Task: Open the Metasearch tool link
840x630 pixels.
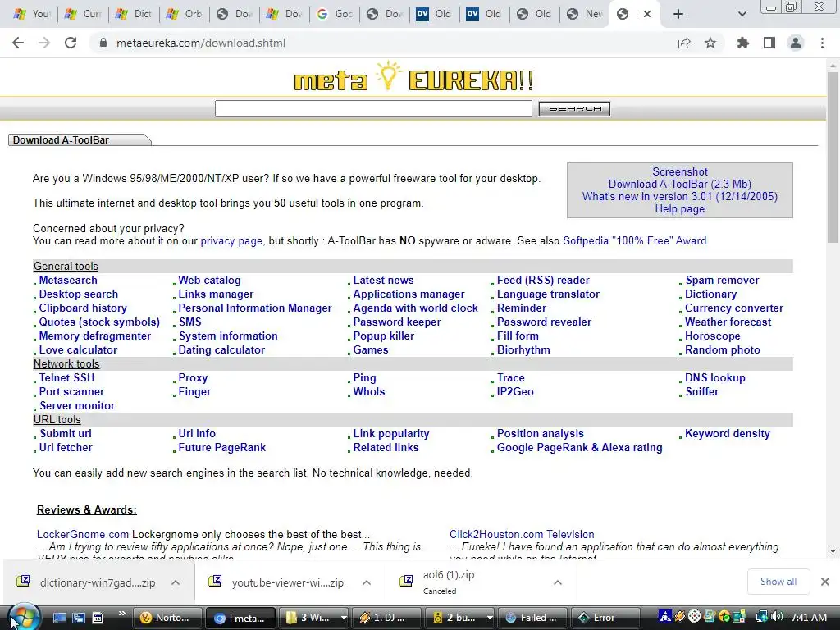Action: 68,281
